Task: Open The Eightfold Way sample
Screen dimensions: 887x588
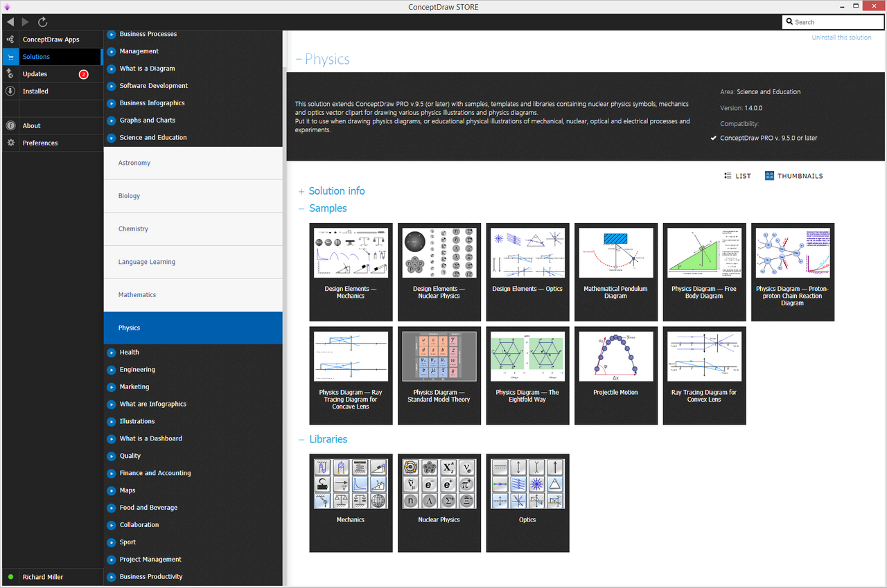Action: 527,375
